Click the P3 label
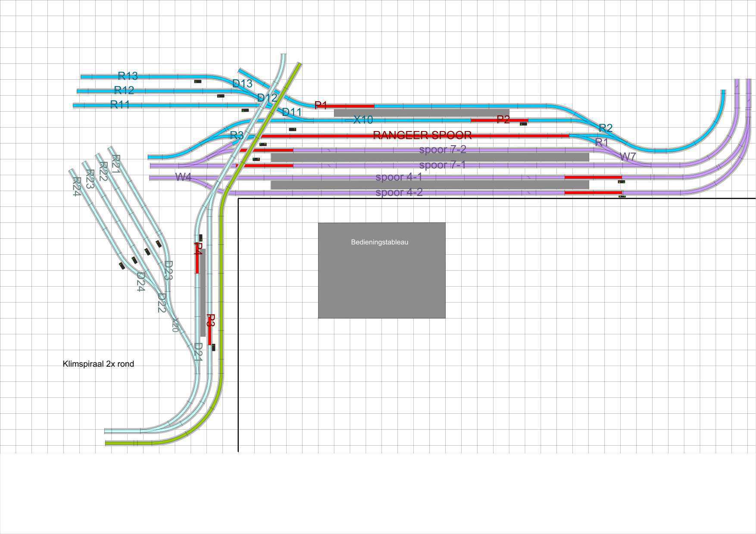The image size is (756, 534). [211, 320]
